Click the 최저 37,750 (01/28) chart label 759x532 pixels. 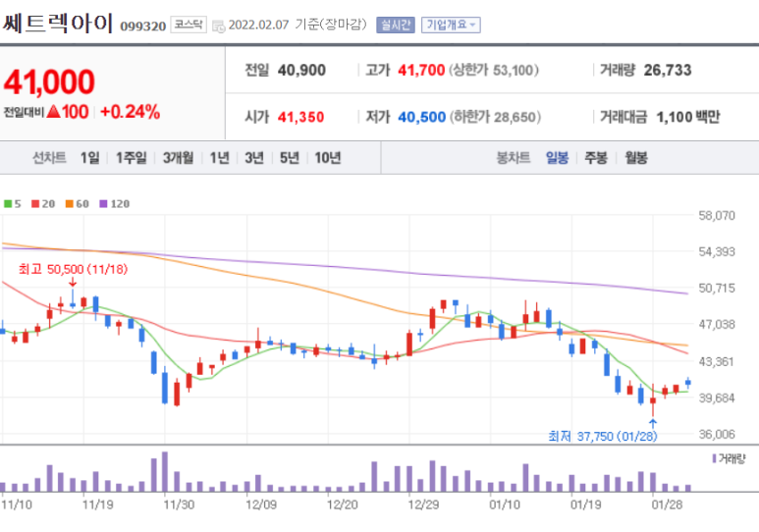(603, 436)
